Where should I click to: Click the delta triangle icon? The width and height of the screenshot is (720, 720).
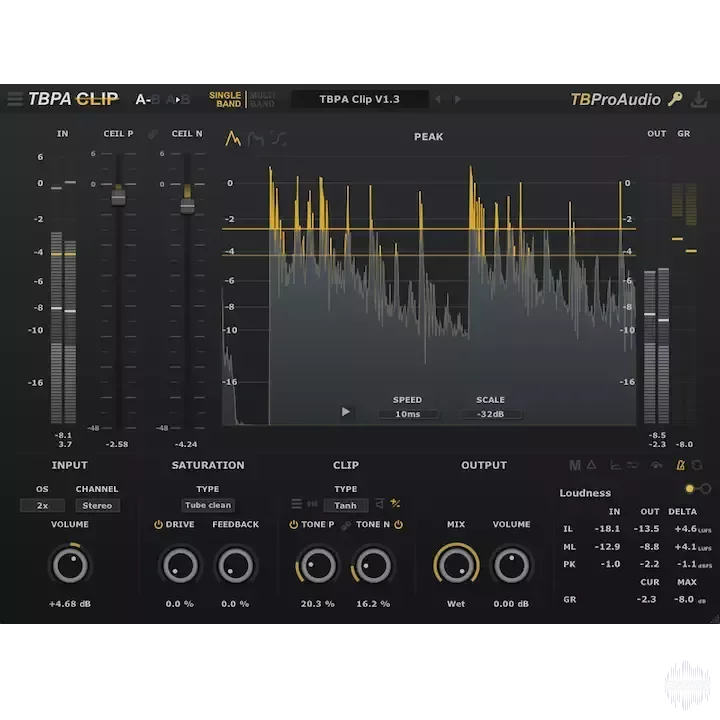click(x=591, y=465)
